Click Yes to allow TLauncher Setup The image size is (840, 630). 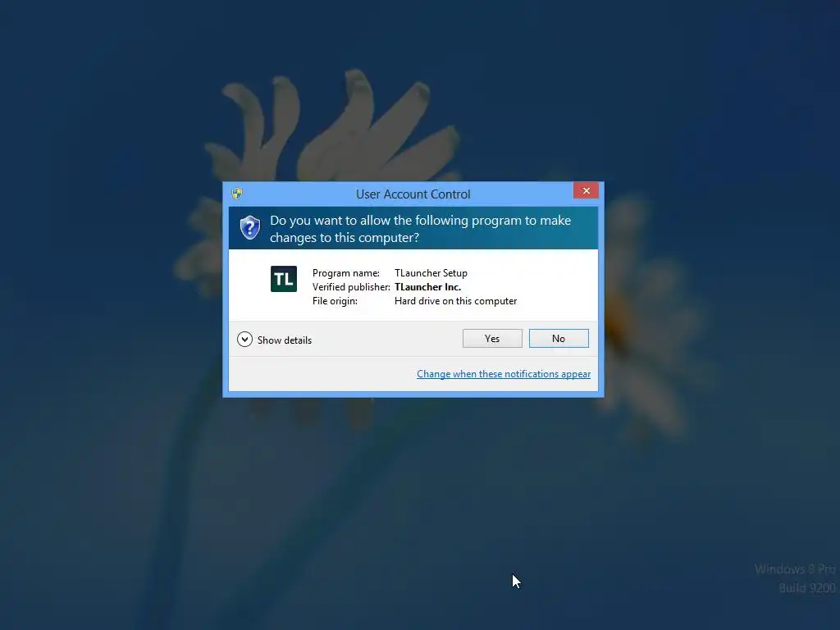[x=492, y=339]
